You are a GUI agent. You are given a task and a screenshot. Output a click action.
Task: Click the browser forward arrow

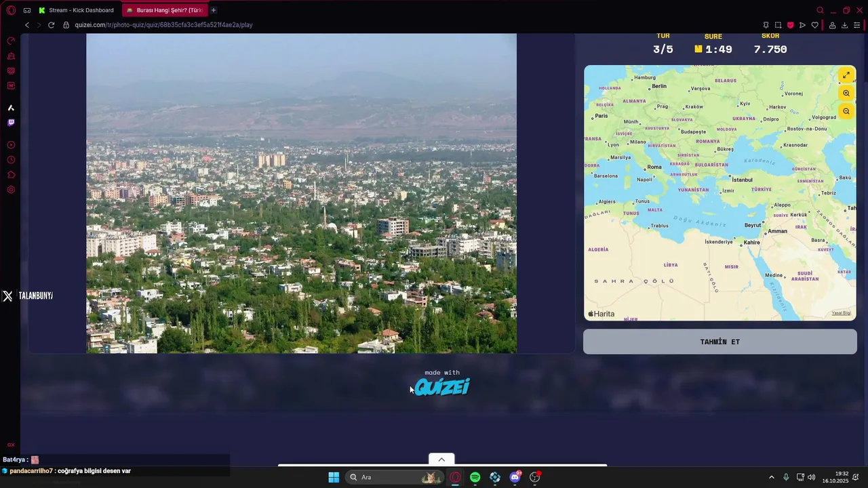39,25
